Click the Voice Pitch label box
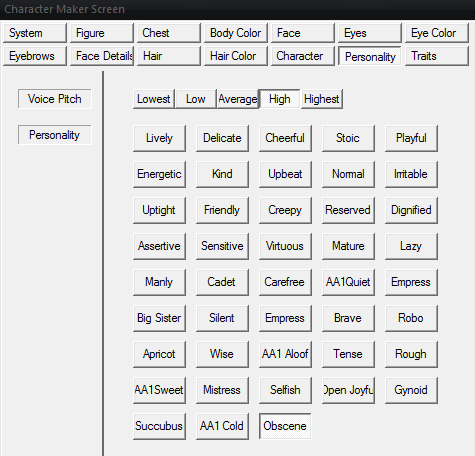Viewport: 475px width, 456px height. (55, 99)
